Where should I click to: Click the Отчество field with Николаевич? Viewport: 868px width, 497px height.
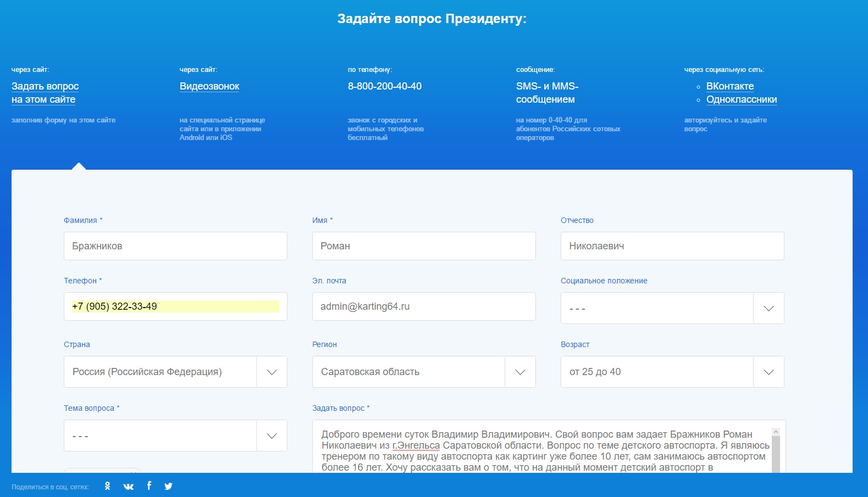click(672, 246)
